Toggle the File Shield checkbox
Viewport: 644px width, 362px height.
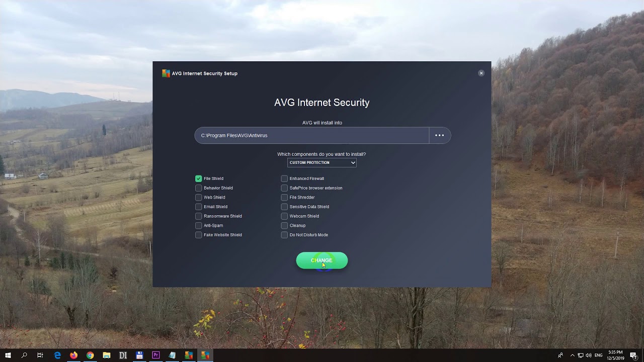198,178
